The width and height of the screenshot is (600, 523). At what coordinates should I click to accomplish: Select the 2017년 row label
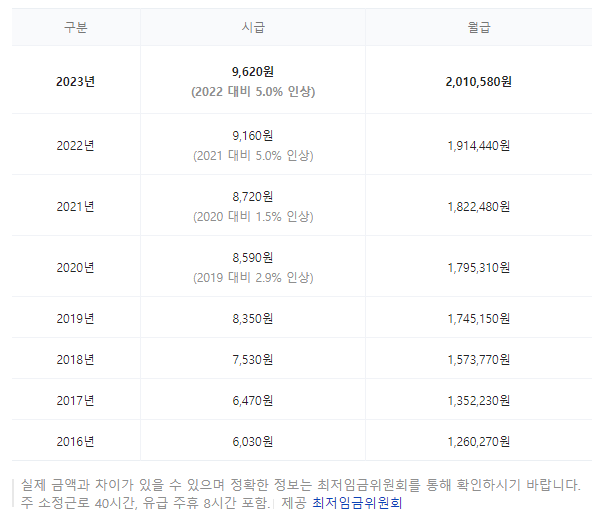click(75, 401)
